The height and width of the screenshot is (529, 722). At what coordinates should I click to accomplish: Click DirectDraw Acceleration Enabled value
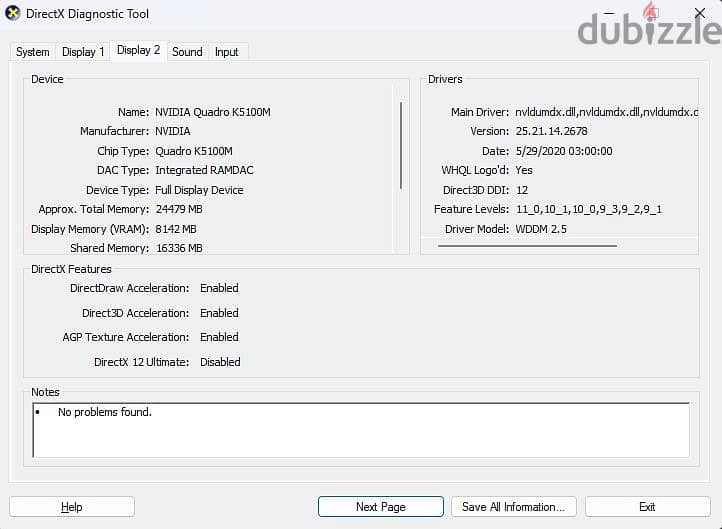pos(219,288)
